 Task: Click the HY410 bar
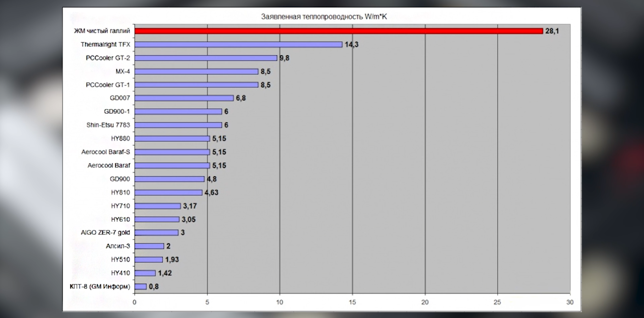(145, 273)
